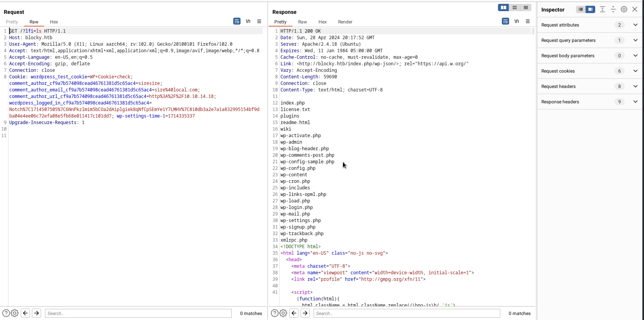
Task: Open Response Raw tab
Action: [x=302, y=22]
